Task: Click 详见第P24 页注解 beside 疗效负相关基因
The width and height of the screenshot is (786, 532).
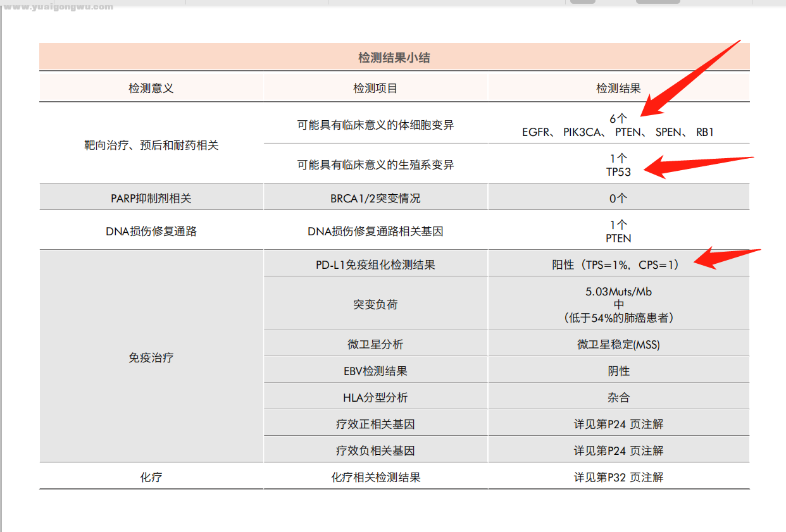Action: (618, 451)
